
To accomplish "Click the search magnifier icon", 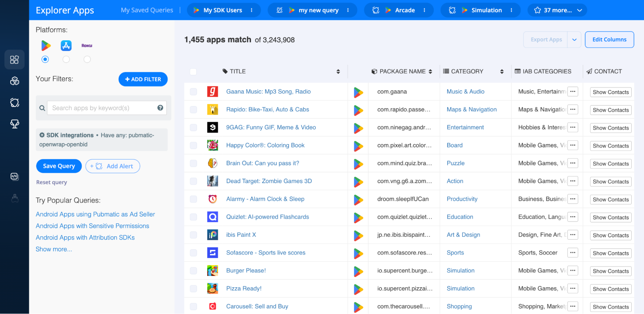I will click(x=42, y=108).
